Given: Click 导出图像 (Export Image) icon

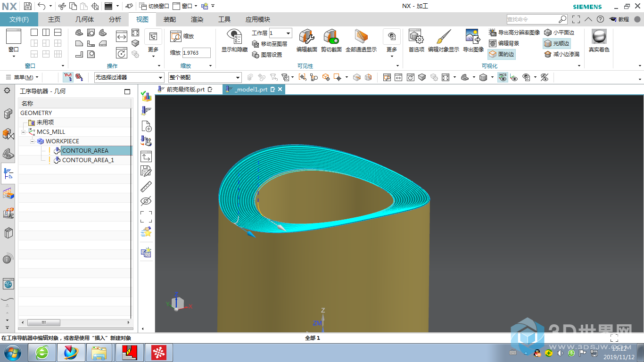Looking at the screenshot, I should (473, 41).
